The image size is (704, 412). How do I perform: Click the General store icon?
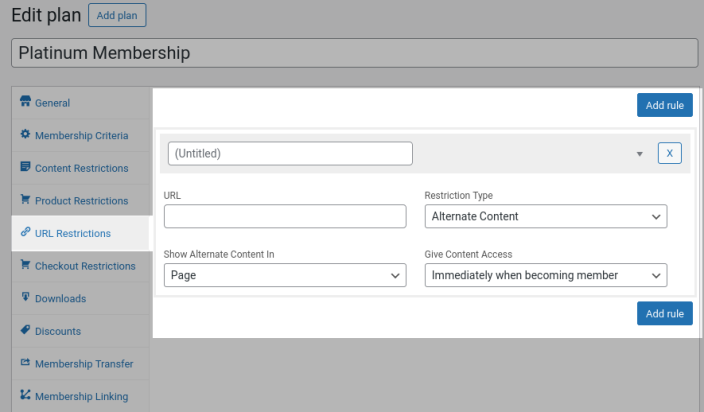click(x=25, y=102)
